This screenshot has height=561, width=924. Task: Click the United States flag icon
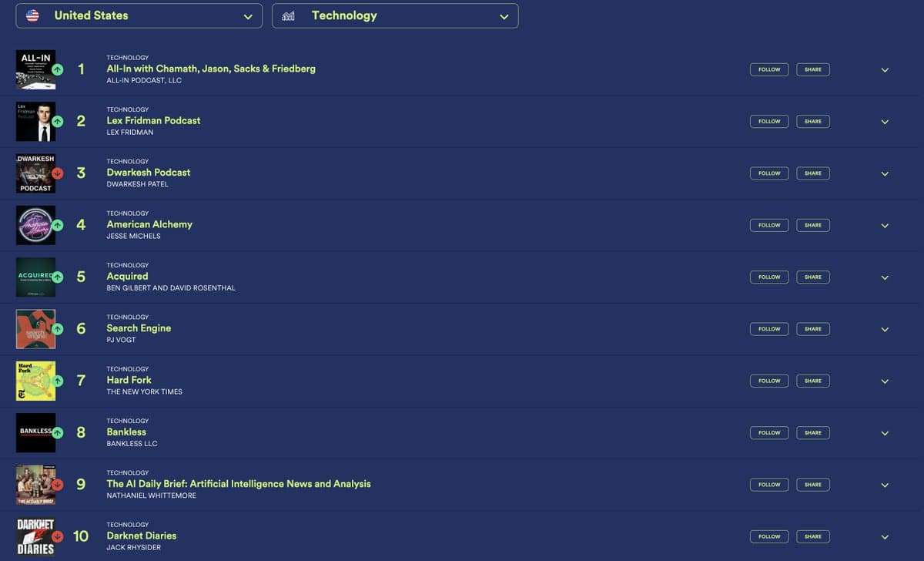tap(32, 15)
